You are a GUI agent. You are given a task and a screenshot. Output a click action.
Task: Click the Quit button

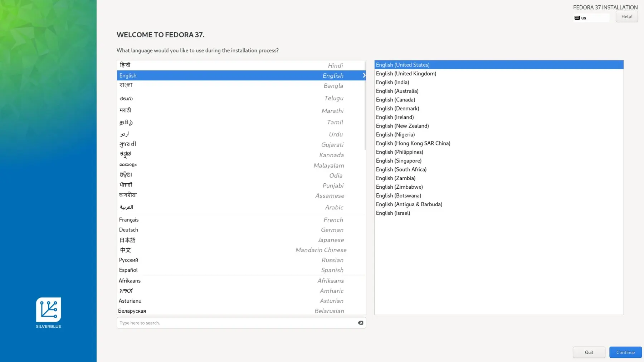(x=589, y=352)
